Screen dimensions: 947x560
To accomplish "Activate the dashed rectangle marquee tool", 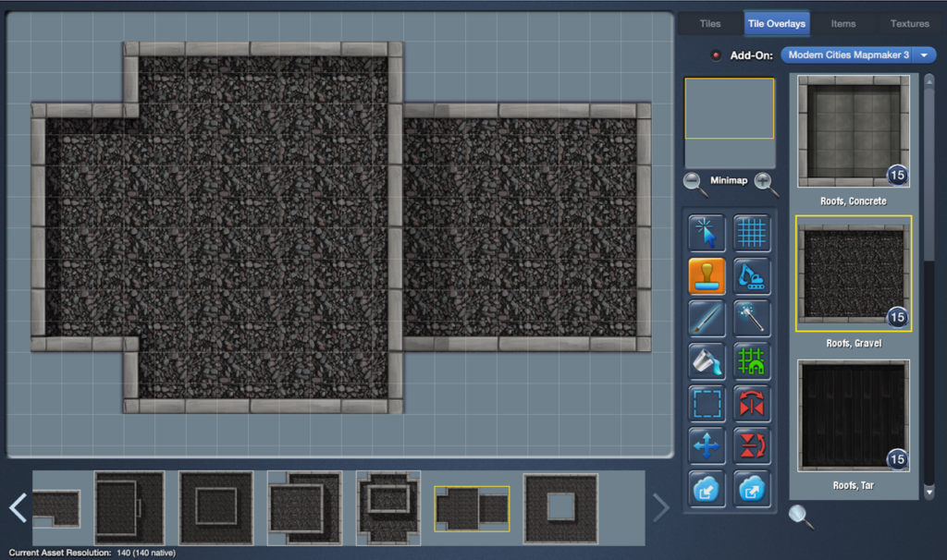I will coord(707,404).
